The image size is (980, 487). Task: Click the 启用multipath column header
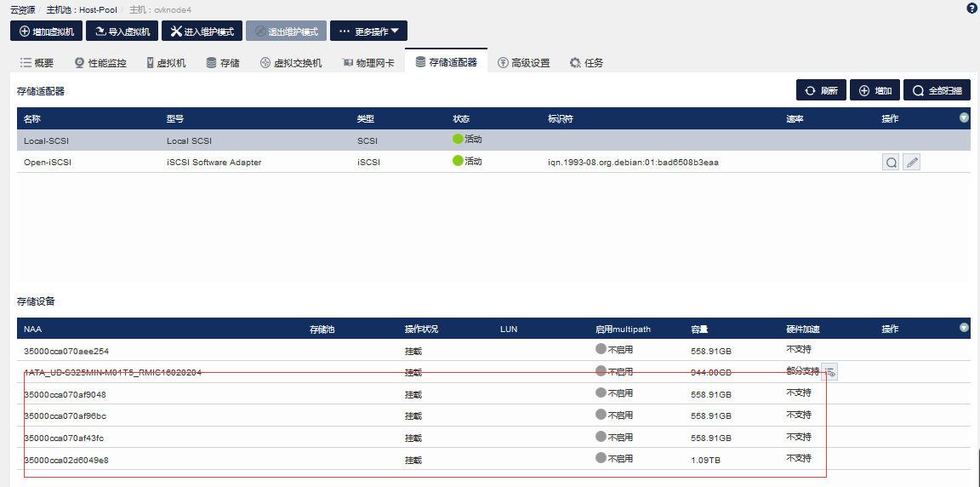click(x=623, y=329)
